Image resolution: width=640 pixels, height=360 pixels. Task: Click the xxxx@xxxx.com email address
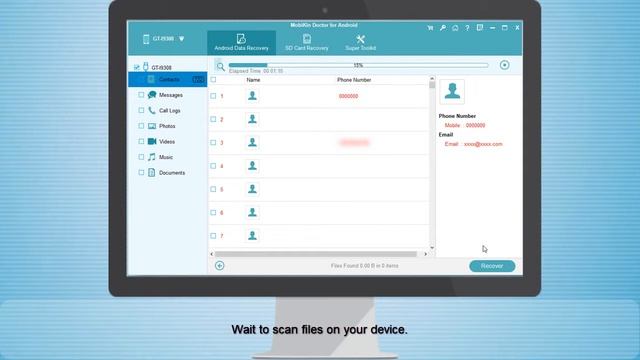[x=483, y=144]
